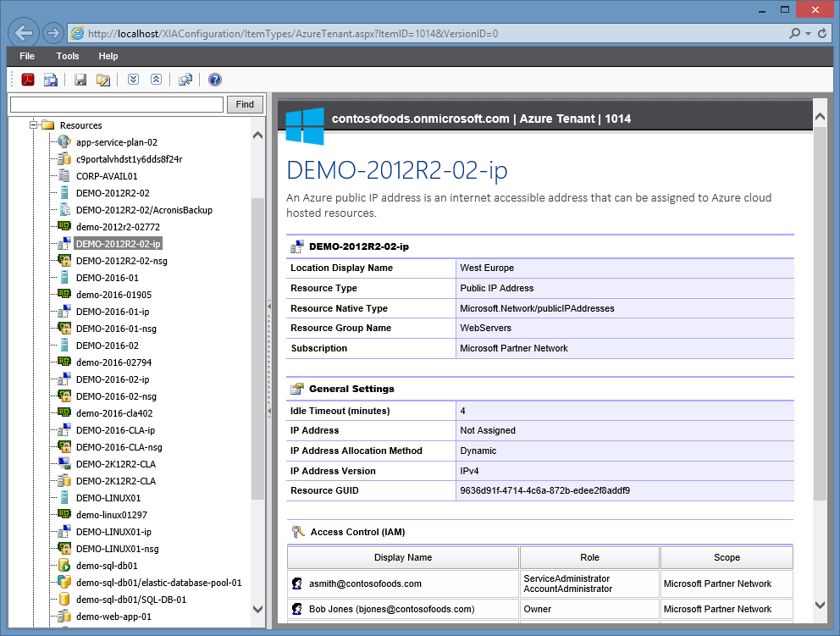Viewport: 840px width, 636px height.
Task: Click the demo-sql-db01 SQL server icon
Action: point(64,565)
